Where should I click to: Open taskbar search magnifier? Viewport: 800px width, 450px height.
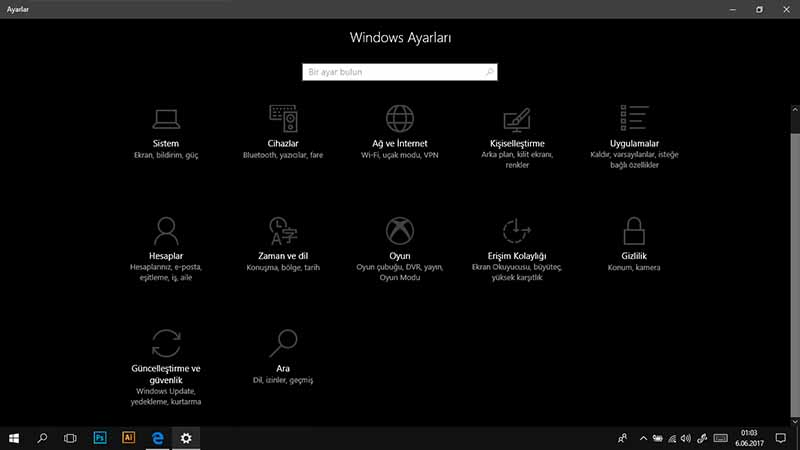point(42,438)
